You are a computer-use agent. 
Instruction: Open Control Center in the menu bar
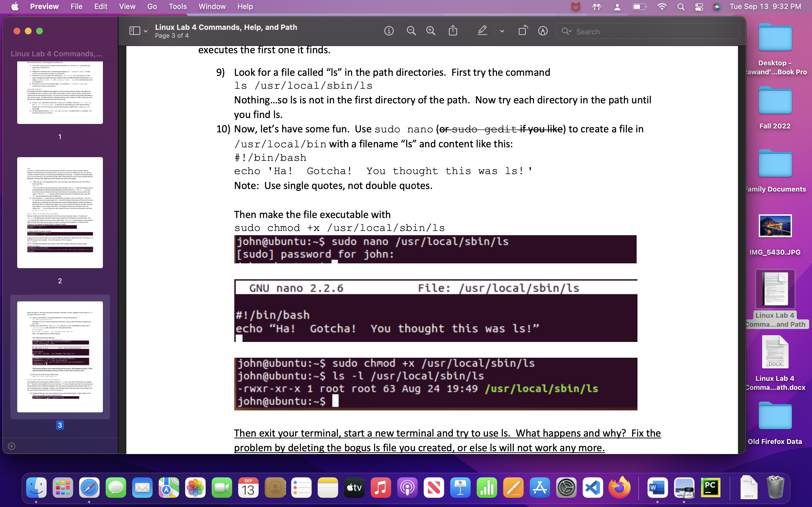(x=699, y=7)
